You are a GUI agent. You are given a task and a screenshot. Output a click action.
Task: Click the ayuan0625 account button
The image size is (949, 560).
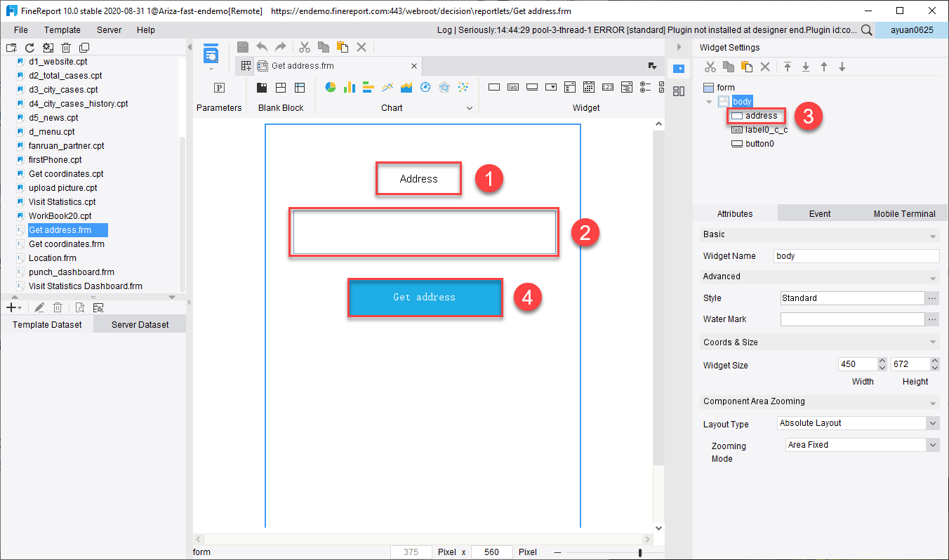click(x=912, y=30)
